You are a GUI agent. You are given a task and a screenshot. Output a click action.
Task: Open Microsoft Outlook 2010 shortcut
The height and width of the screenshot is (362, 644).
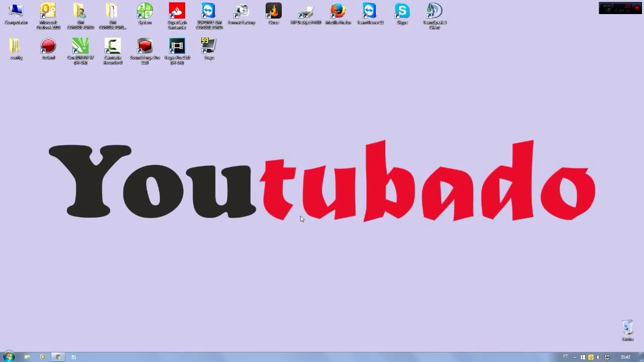(x=48, y=16)
